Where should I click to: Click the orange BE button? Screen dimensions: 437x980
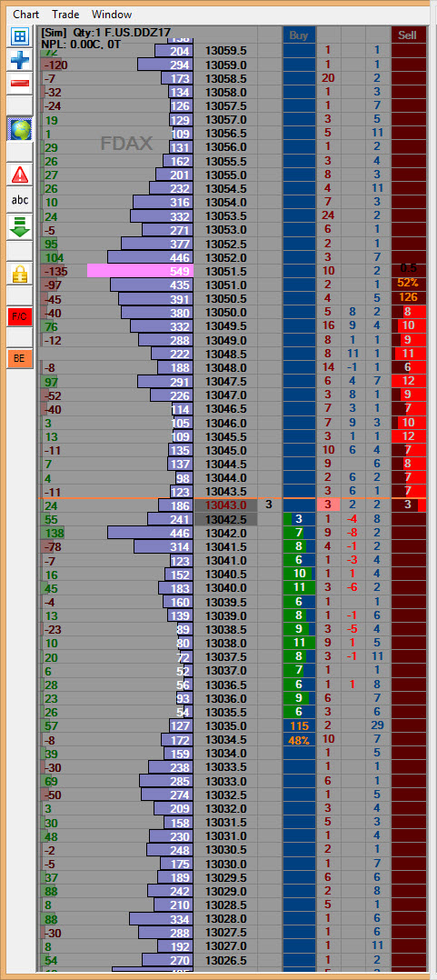click(20, 359)
